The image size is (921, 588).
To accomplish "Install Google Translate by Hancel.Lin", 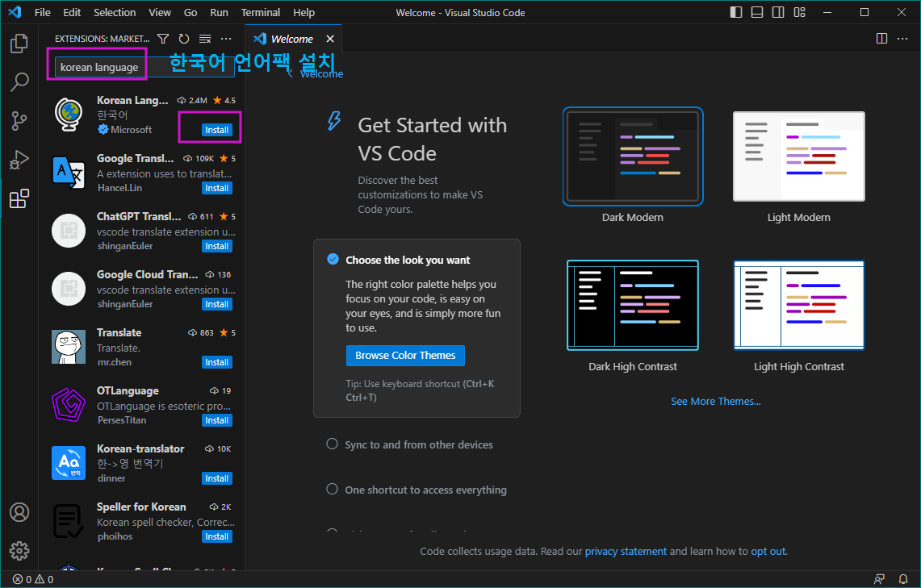I will click(x=217, y=188).
